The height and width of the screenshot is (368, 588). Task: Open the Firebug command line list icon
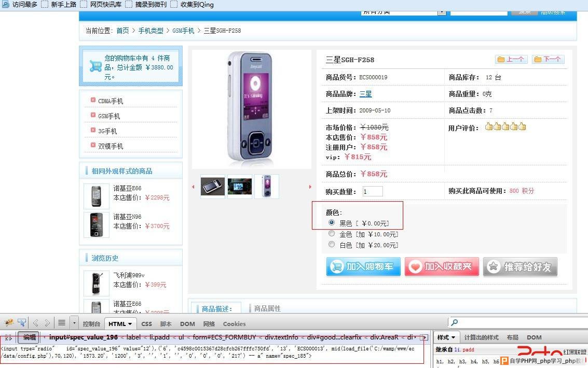pos(62,323)
